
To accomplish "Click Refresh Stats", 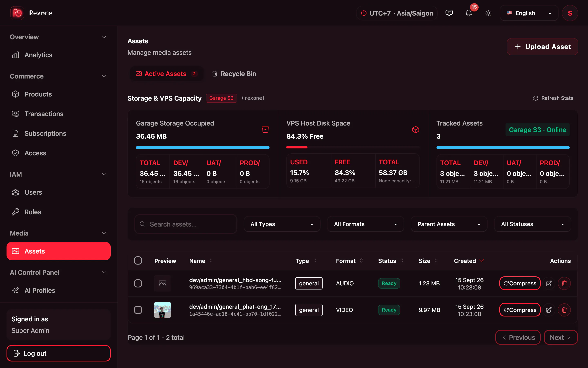I will [x=553, y=98].
